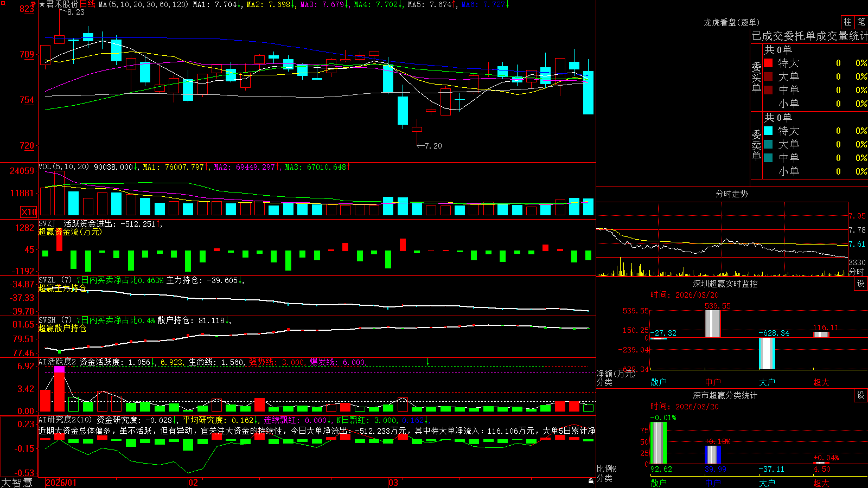Click the 大智慧 logo at bottom-left
Image resolution: width=868 pixels, height=488 pixels.
pos(17,483)
